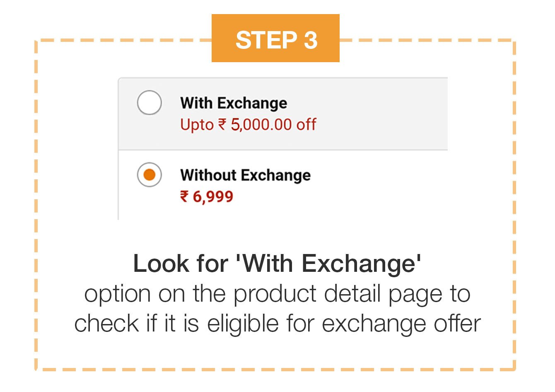555x392 pixels.
Task: Click the white 'Without Exchange' row
Action: (282, 182)
